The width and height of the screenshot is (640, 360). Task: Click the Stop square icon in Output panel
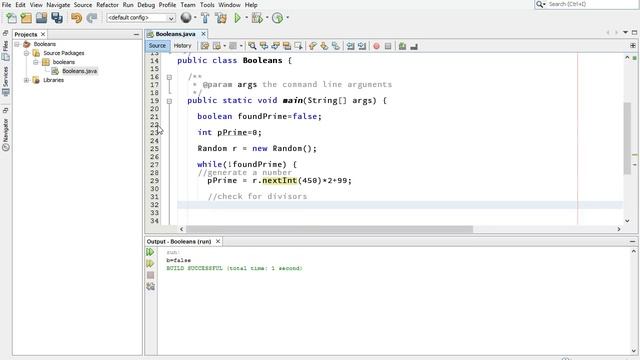point(151,275)
